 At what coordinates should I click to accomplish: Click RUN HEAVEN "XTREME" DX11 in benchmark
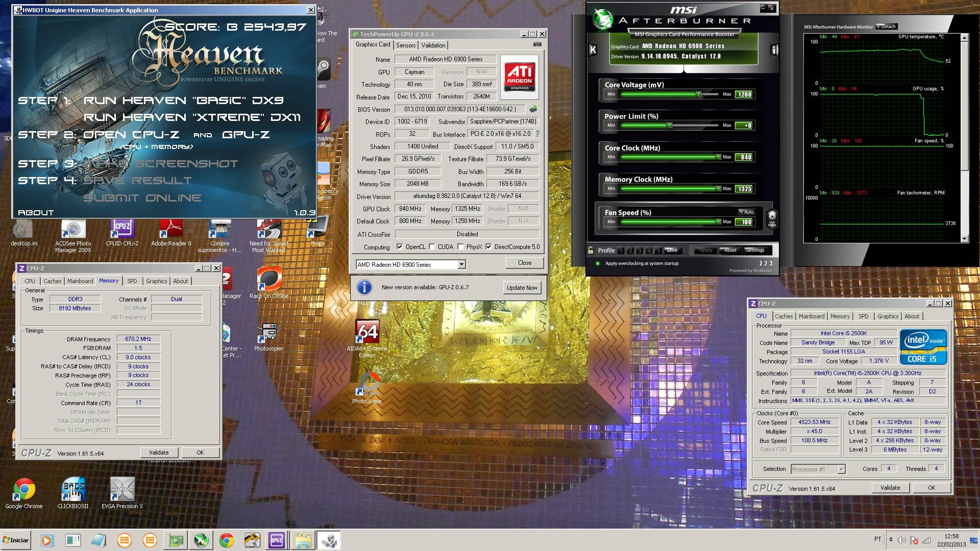point(192,117)
